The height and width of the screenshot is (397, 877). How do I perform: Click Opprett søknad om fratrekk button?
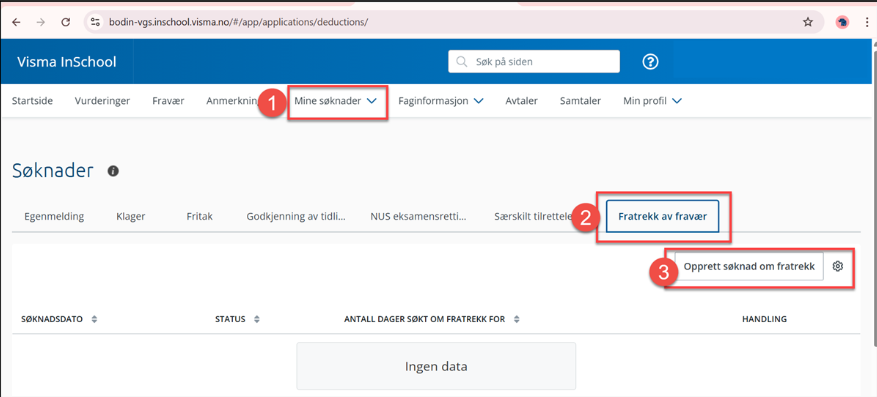(749, 267)
